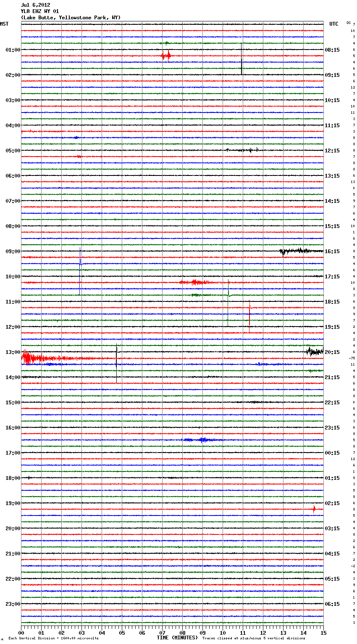Click the 19:15 UTC time label
Screen dimensions: 357x644
(332, 327)
